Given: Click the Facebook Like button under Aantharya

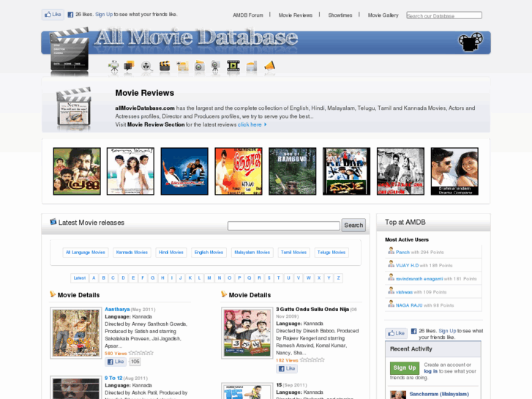Looking at the screenshot, I should [x=116, y=362].
